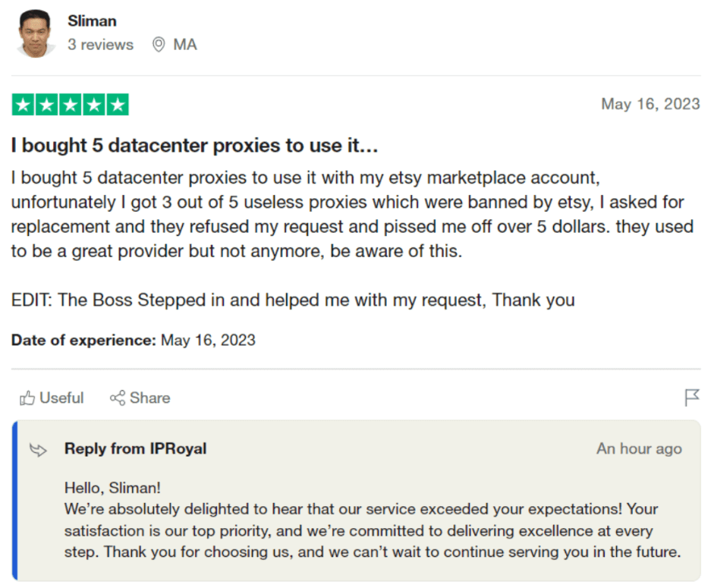Click the An hour ago timestamp
The height and width of the screenshot is (588, 714).
click(x=640, y=448)
